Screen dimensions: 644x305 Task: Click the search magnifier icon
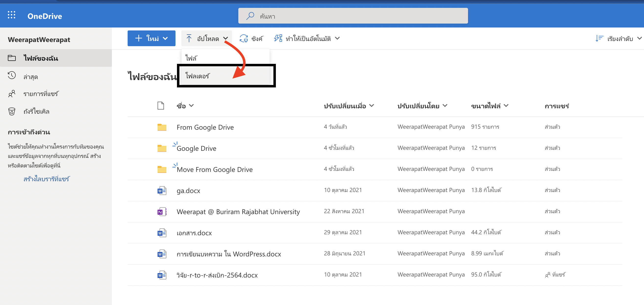[x=250, y=16]
